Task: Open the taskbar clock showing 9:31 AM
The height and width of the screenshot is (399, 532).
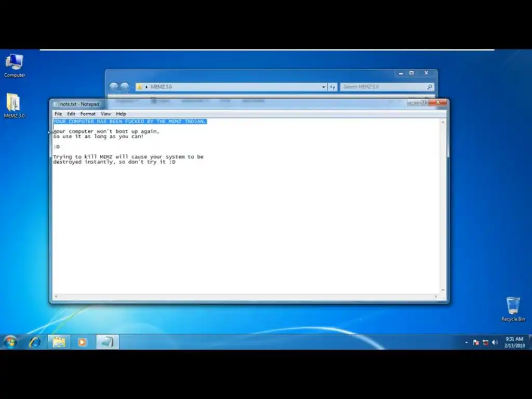Action: [x=514, y=342]
